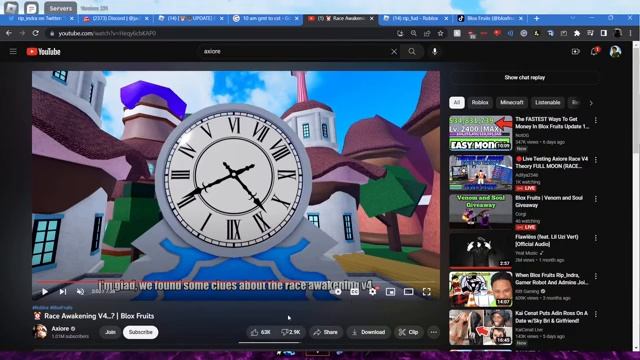Open Chrome extensions puzzle icon
This screenshot has width=640, height=360.
[577, 33]
